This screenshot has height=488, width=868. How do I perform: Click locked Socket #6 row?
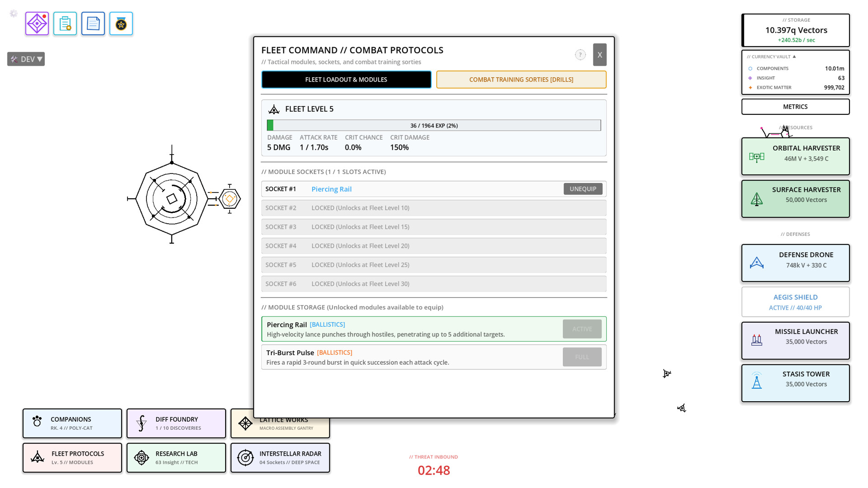(x=434, y=284)
